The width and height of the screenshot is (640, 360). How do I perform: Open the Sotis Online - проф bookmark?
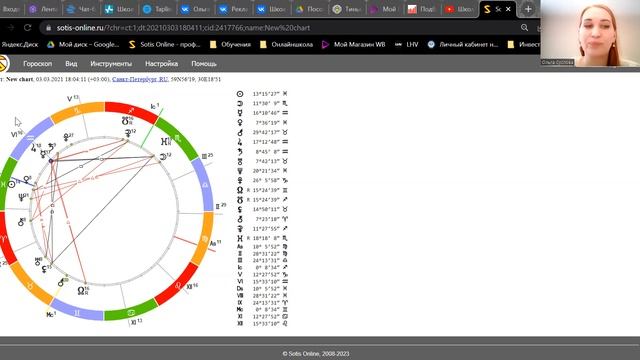point(164,44)
